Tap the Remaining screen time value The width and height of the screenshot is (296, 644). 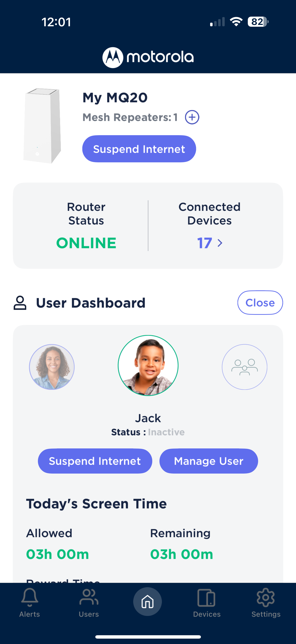(181, 554)
